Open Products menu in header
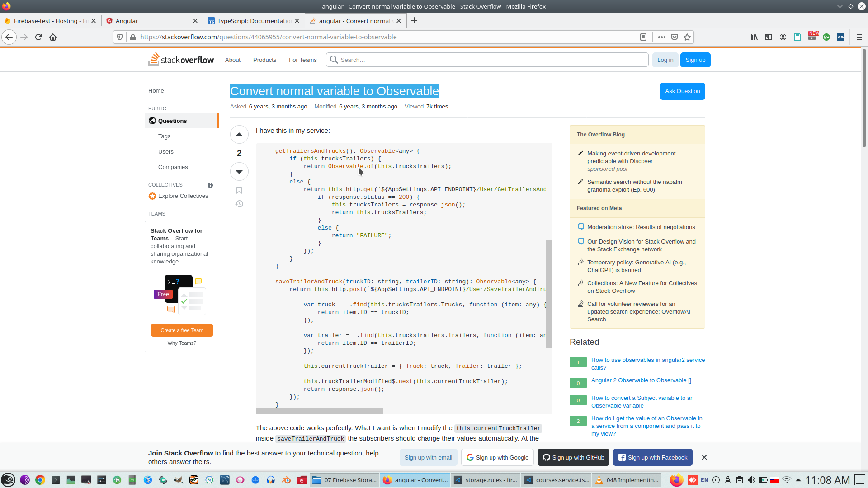This screenshot has height=488, width=868. (264, 60)
